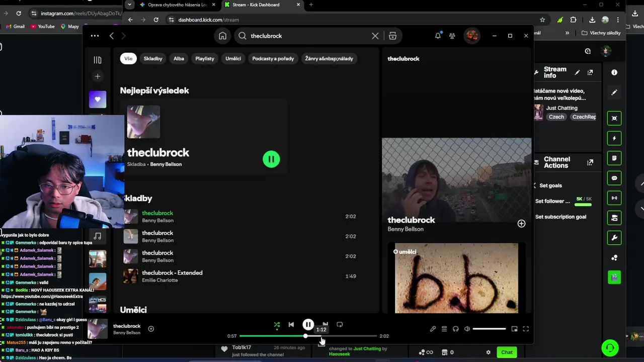The image size is (644, 362).
Task: Select the Žánry a nálady filter chip
Action: [x=329, y=58]
